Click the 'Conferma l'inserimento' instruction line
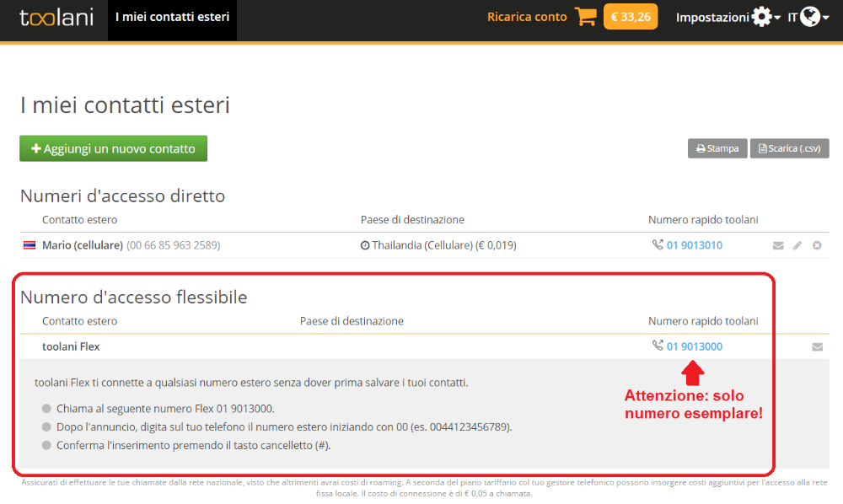This screenshot has width=843, height=504. click(x=193, y=446)
